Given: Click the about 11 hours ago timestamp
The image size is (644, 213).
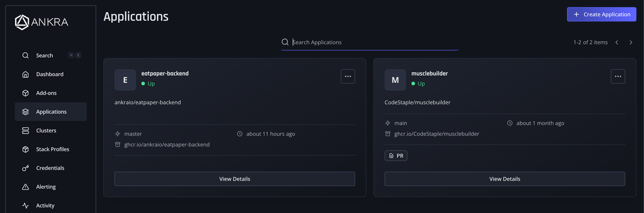Looking at the screenshot, I should coord(271,134).
